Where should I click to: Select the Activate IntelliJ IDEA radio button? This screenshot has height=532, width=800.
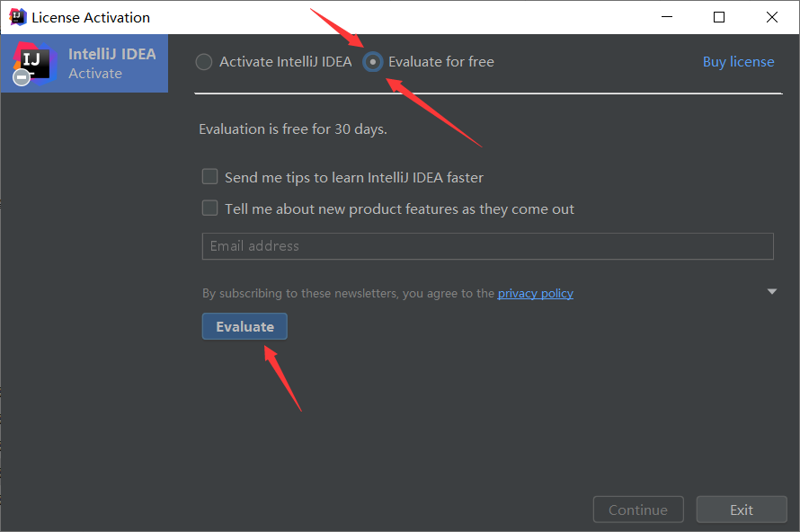tap(203, 62)
